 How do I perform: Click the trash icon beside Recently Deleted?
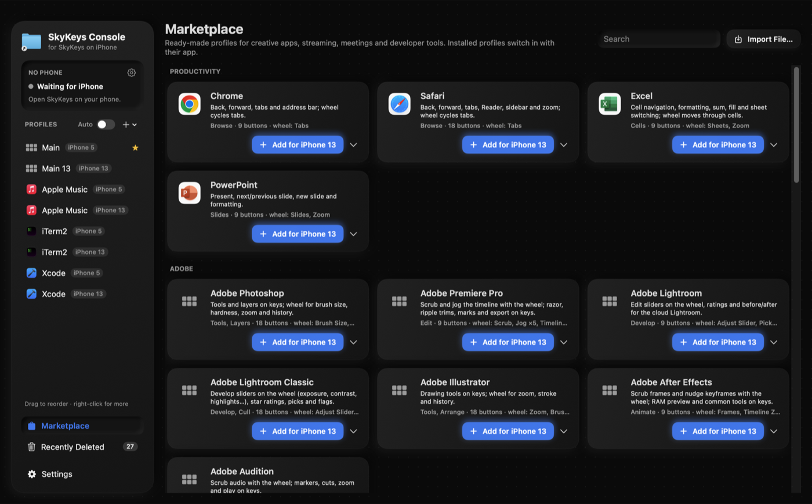pos(31,447)
